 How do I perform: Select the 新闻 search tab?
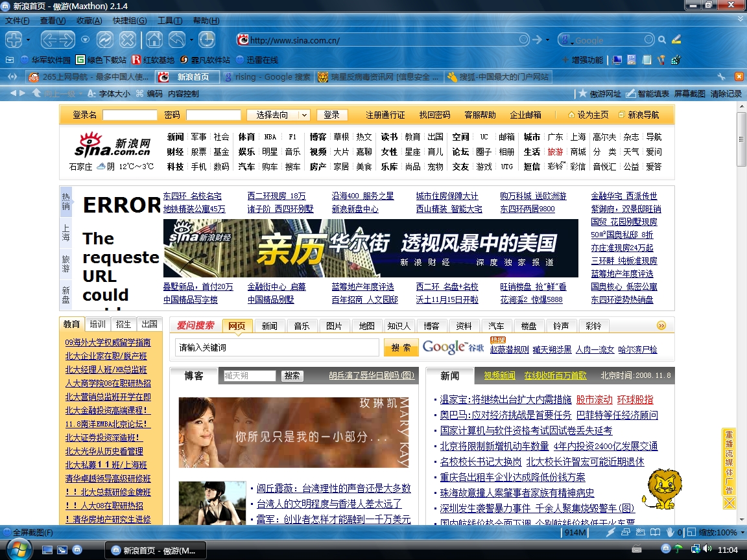(269, 326)
